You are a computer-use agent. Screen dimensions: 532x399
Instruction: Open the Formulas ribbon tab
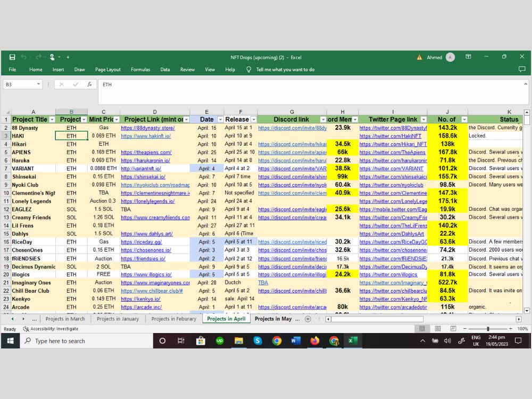140,70
